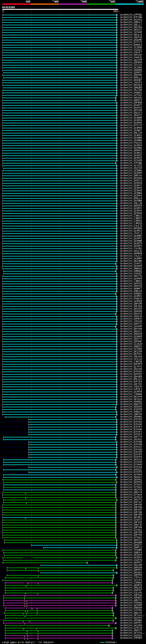
Task: Select hit UniRef100_Q84UC0
Action: pos(131,477)
